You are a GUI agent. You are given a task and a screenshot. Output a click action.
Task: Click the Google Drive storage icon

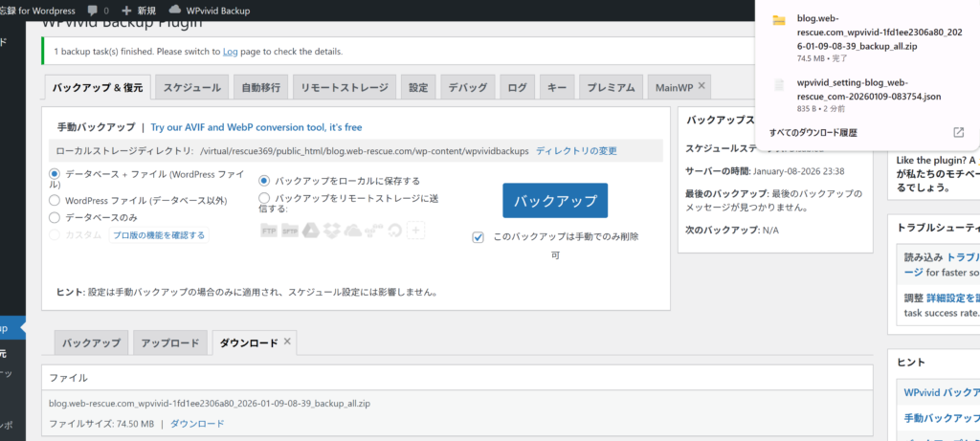311,231
